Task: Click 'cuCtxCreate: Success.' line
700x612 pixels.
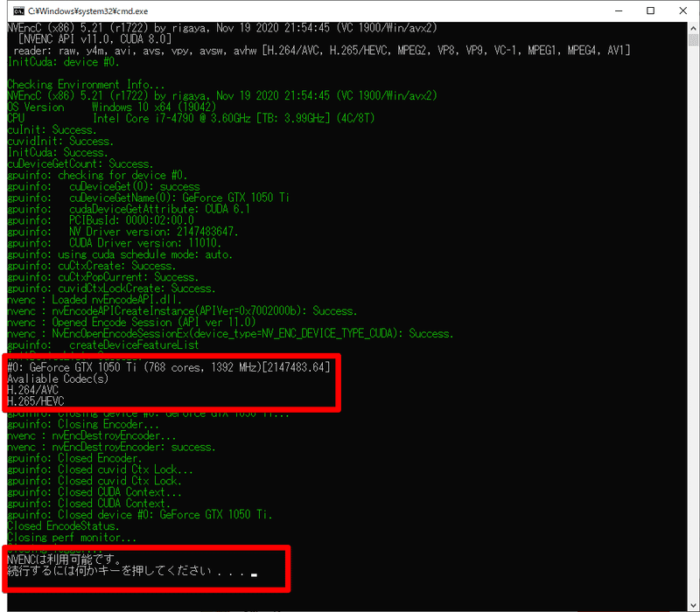Action: (92, 266)
